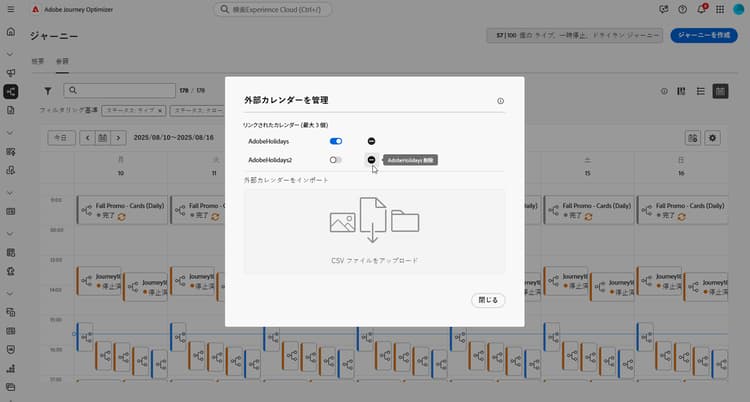Open the user profile avatar
This screenshot has height=402, width=750.
coord(739,9)
